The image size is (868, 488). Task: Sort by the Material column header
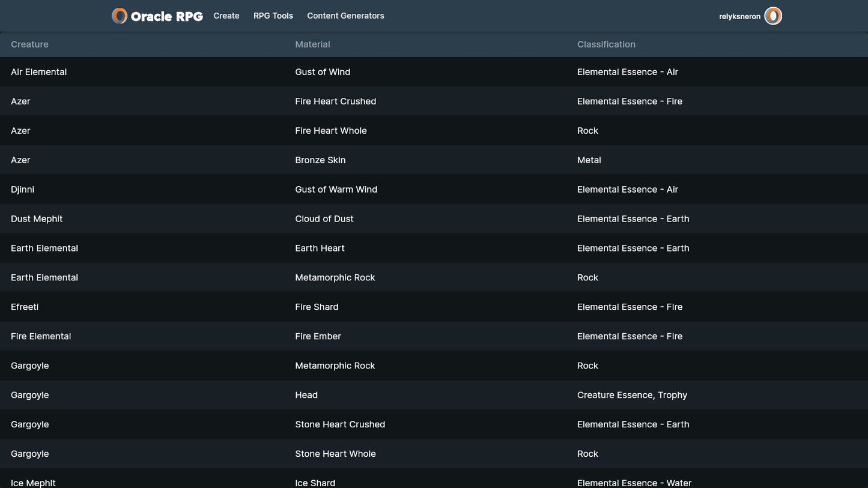coord(312,44)
